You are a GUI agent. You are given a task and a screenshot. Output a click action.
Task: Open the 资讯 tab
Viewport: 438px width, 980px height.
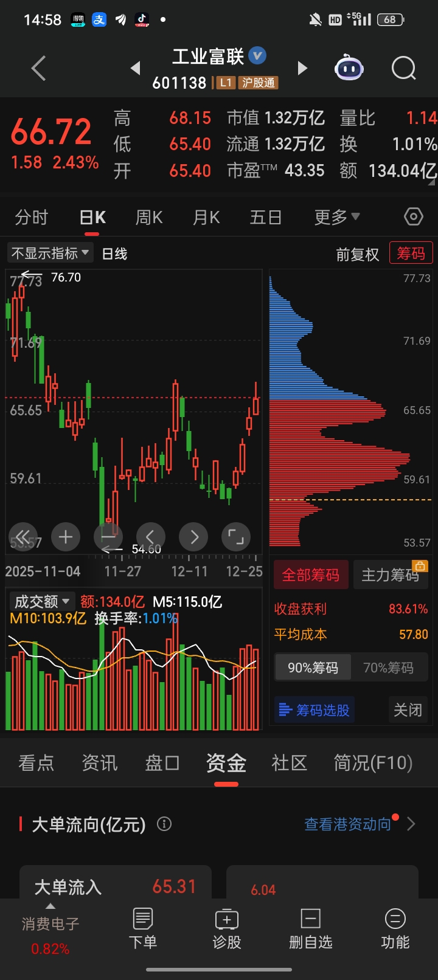coord(100,762)
